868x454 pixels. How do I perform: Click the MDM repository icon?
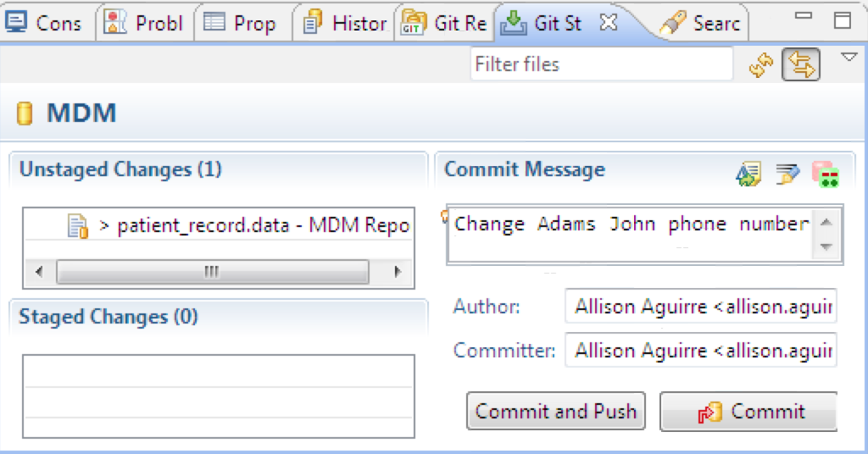coord(25,113)
